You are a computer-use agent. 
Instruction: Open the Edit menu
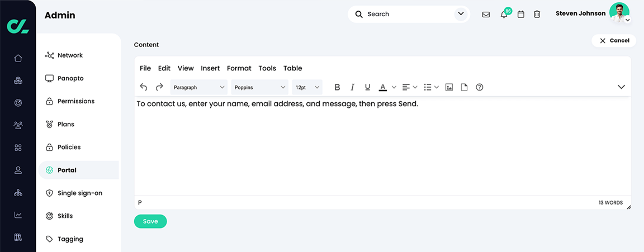click(x=164, y=68)
